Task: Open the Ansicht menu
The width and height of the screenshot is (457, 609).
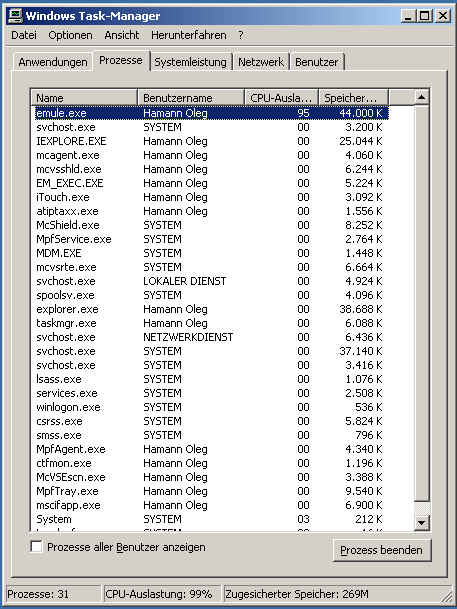Action: point(122,35)
